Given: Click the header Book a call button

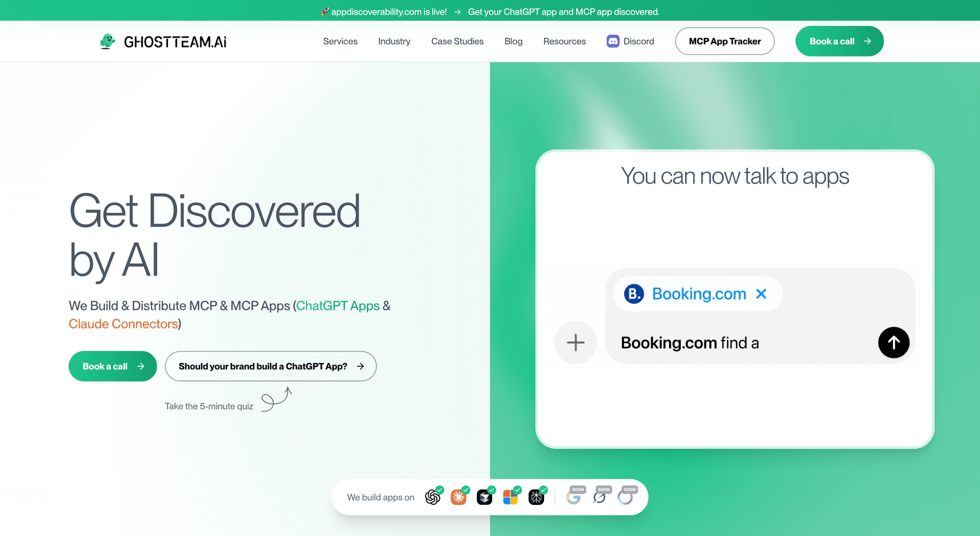Looking at the screenshot, I should [840, 41].
